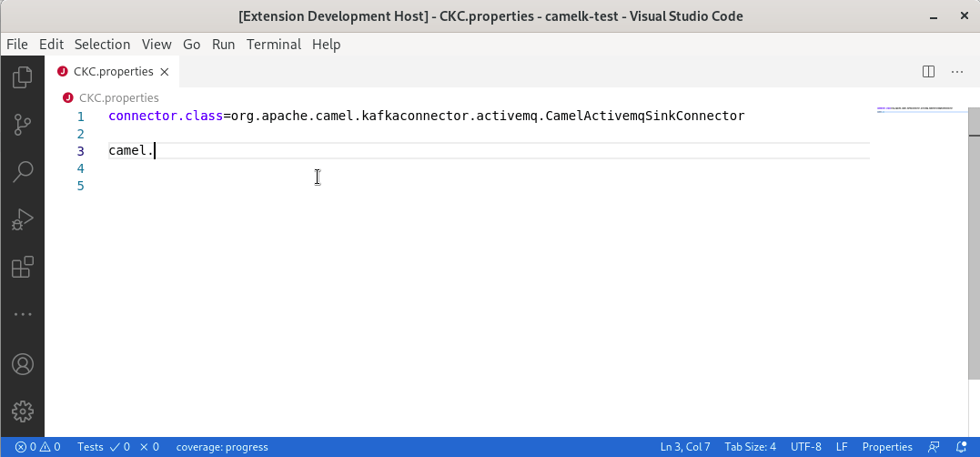The image size is (980, 457).
Task: Open the Terminal menu
Action: point(273,44)
